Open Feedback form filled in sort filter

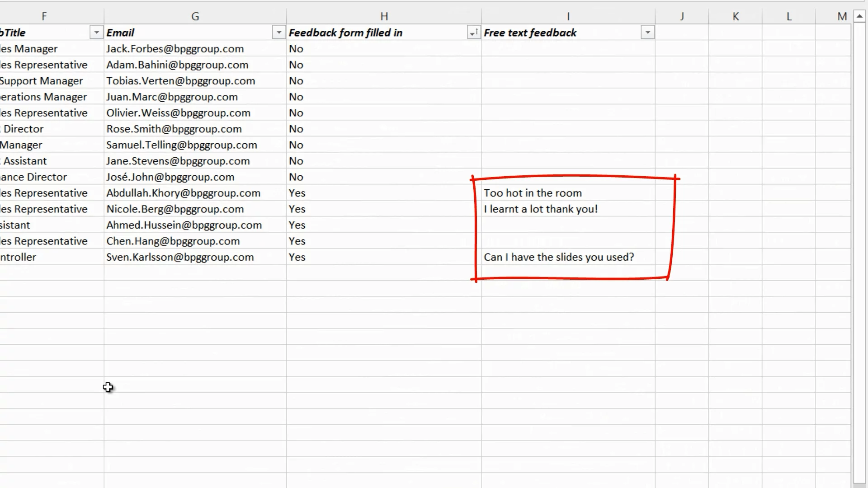(x=473, y=33)
